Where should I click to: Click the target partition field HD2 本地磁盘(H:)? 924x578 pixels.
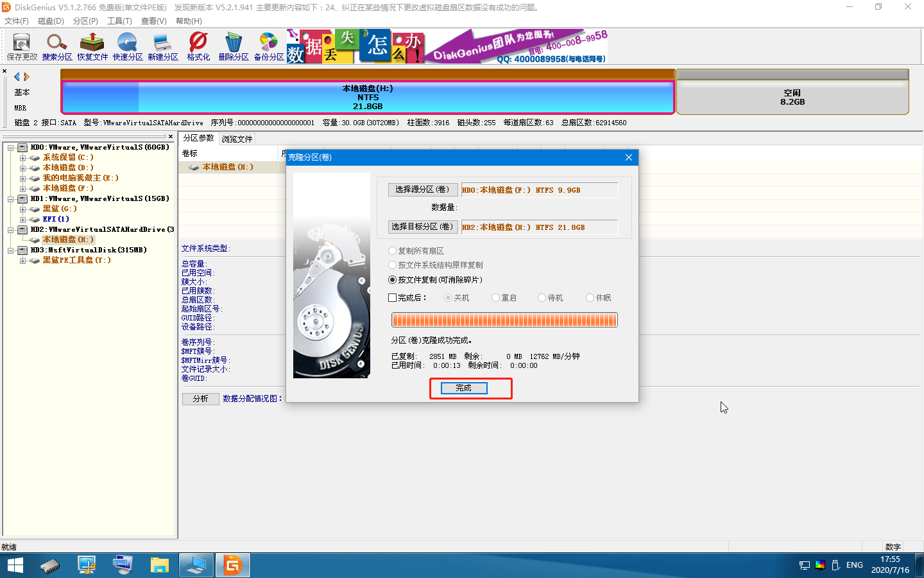pos(539,227)
